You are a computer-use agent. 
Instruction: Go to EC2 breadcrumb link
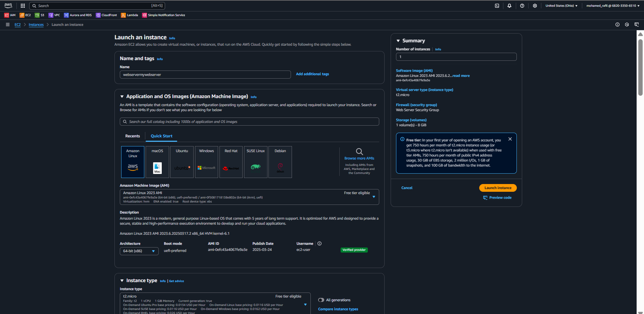(x=17, y=25)
